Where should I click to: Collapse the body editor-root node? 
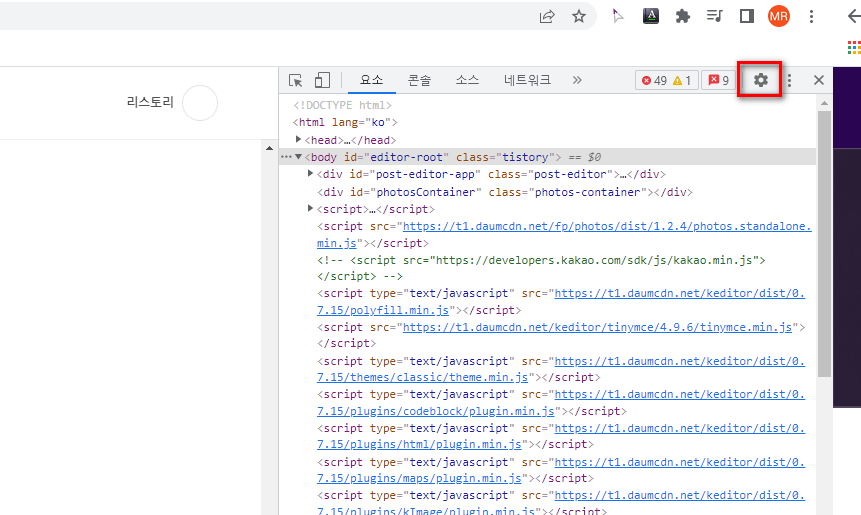298,156
